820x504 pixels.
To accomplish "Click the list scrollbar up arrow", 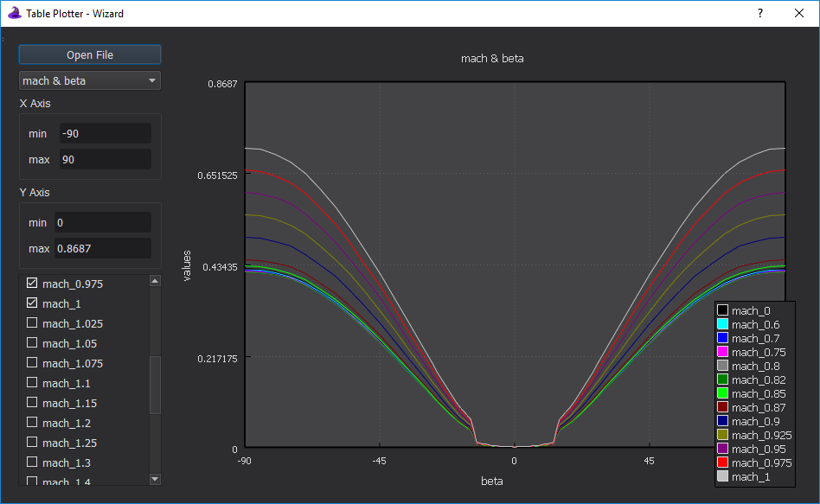I will point(155,281).
